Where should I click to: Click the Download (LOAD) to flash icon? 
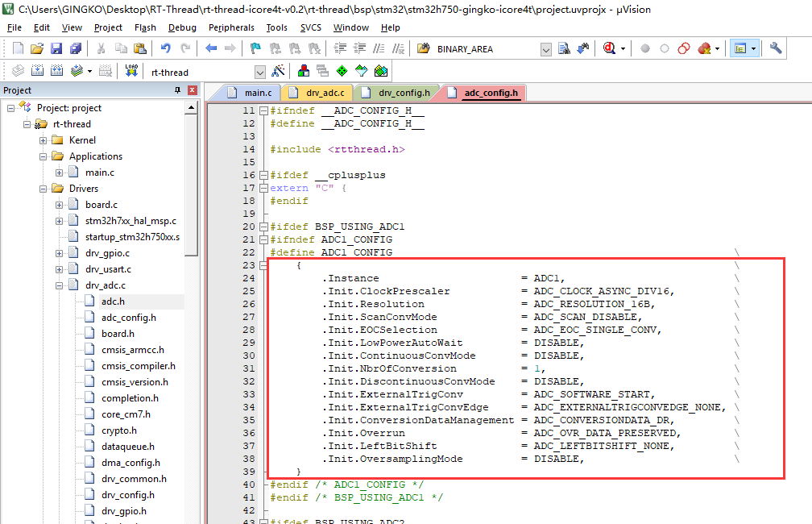coord(131,71)
